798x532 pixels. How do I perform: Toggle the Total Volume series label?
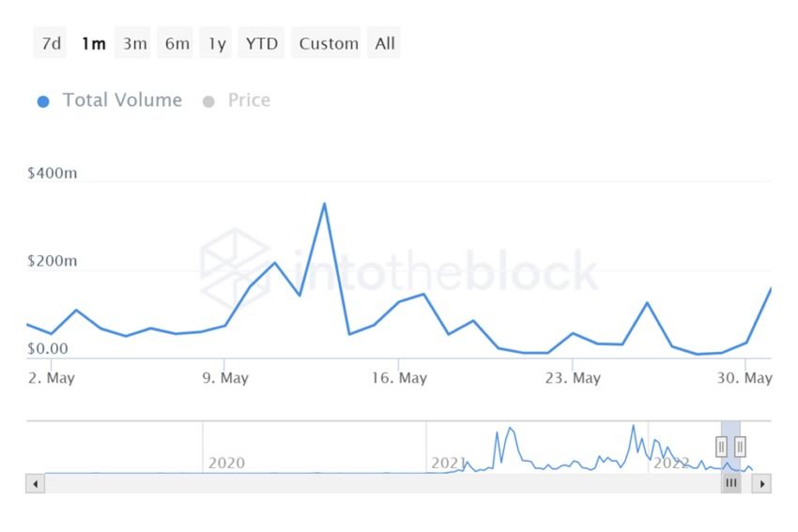122,100
